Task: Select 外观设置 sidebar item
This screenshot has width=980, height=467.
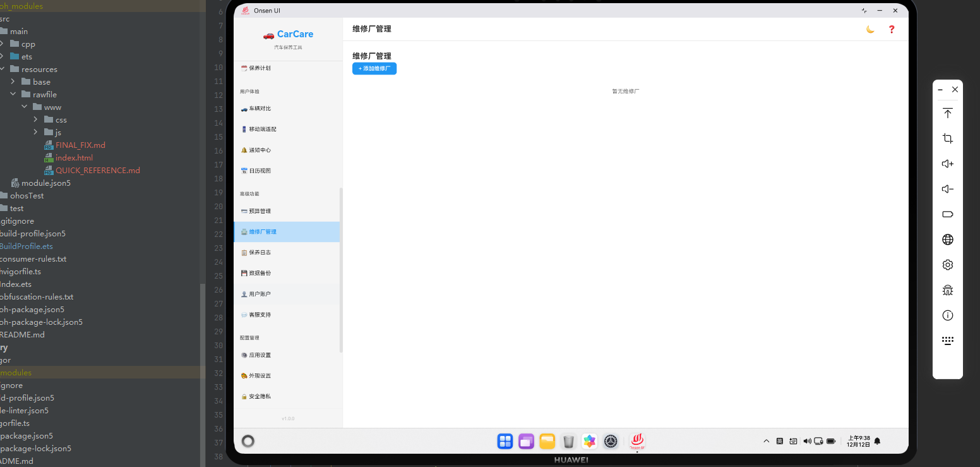Action: pyautogui.click(x=288, y=375)
